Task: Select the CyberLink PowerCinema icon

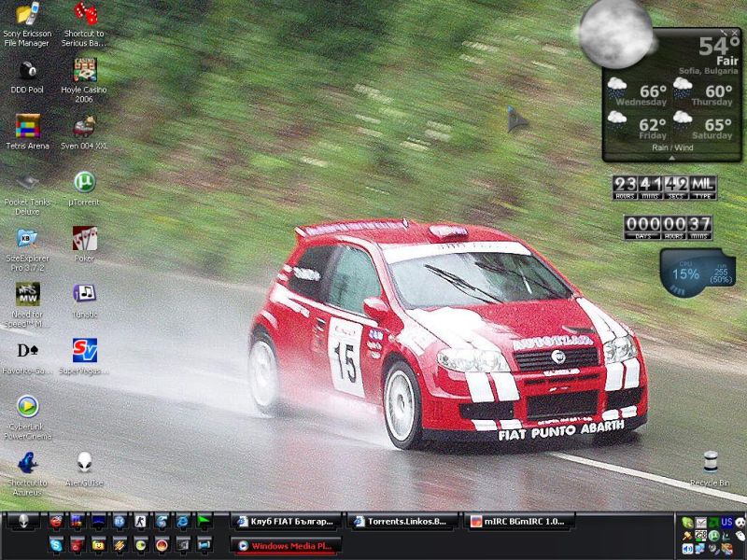Action: point(27,417)
